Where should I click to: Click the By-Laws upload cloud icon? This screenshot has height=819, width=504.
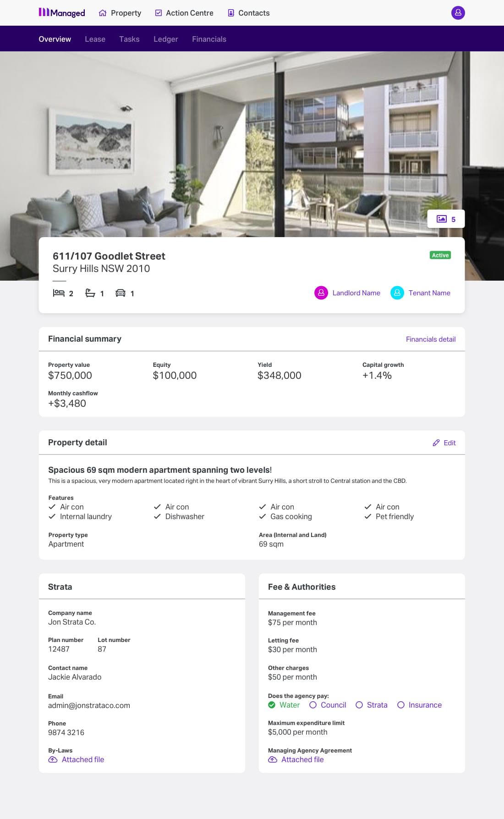click(53, 760)
